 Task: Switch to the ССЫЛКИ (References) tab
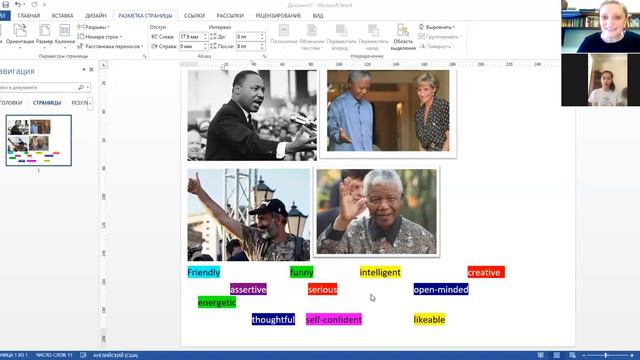[x=194, y=16]
